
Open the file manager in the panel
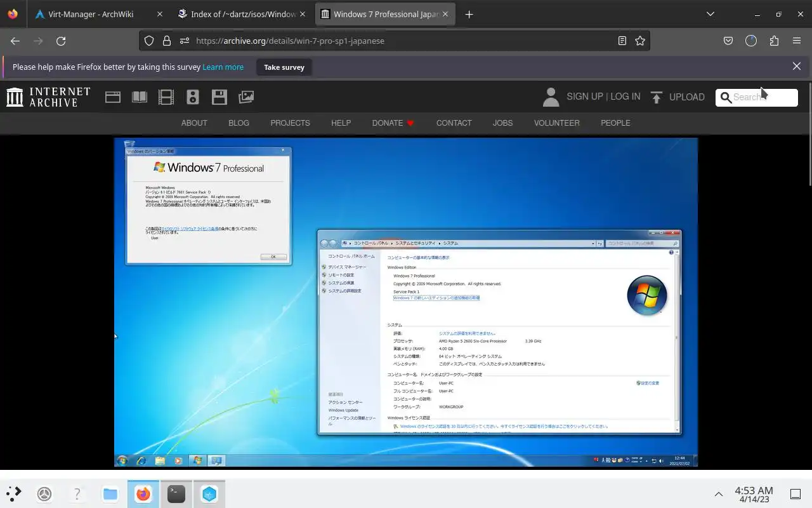(x=110, y=493)
